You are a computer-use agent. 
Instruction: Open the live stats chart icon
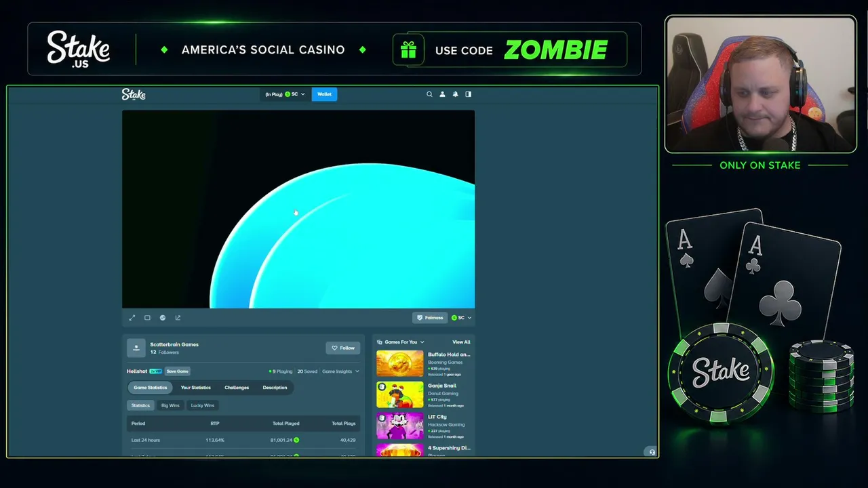163,317
